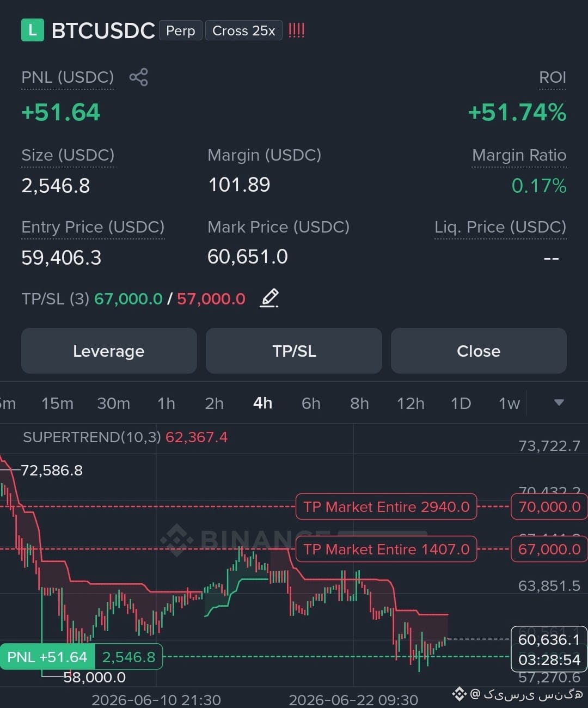The width and height of the screenshot is (588, 708).
Task: Tap the Mark Price (USDC) label
Action: coord(279,227)
